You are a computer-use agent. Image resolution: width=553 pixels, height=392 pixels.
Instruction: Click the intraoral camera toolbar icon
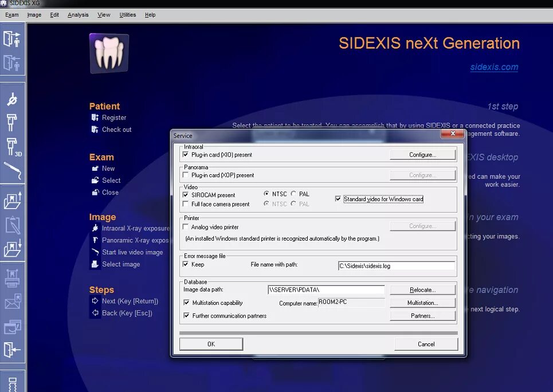[13, 171]
